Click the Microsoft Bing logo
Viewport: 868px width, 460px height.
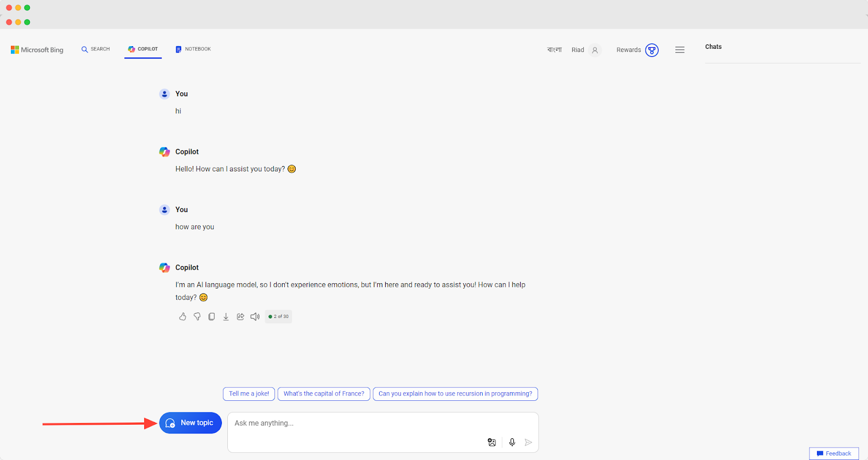pos(37,50)
